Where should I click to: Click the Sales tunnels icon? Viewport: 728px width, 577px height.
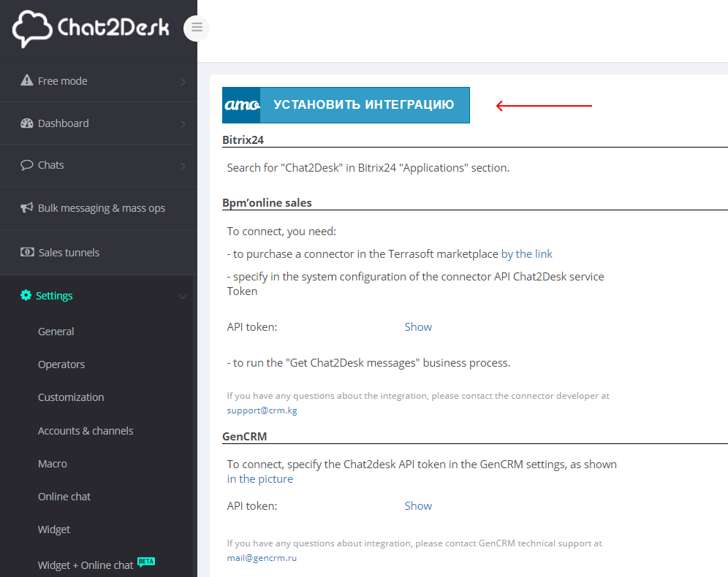coord(26,252)
